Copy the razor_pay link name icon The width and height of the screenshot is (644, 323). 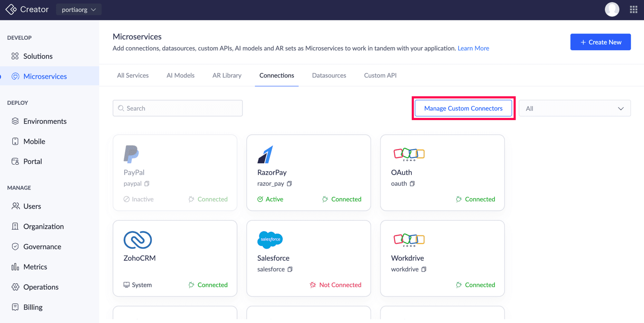(289, 184)
